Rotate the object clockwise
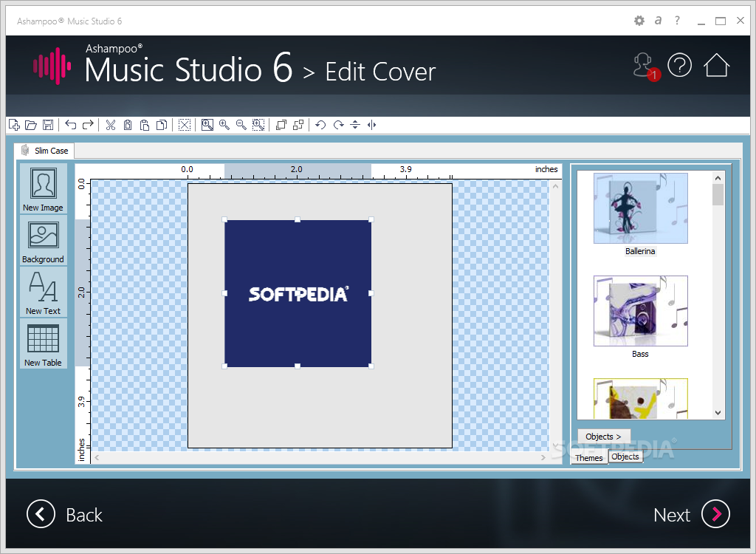 point(338,125)
